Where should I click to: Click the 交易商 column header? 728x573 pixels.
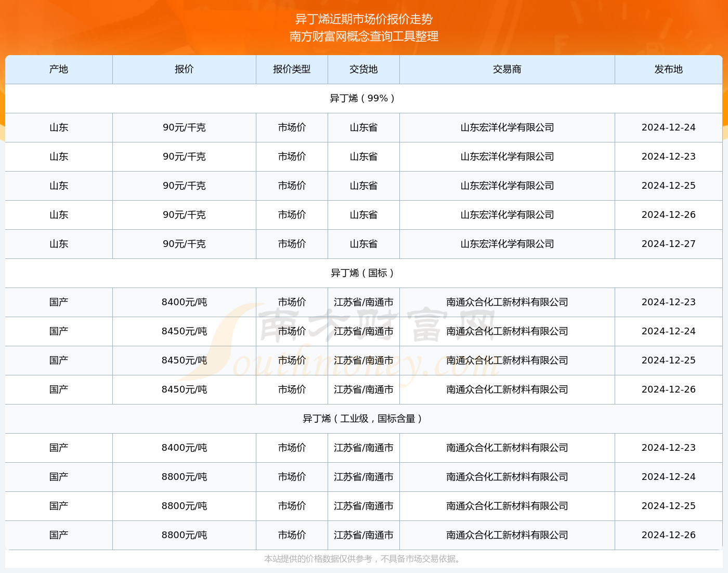pos(507,69)
